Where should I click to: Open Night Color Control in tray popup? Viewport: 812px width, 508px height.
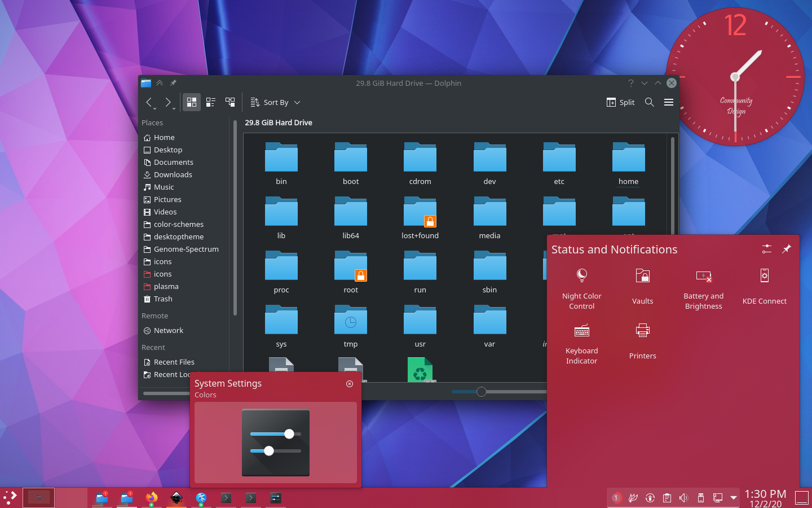click(x=582, y=288)
